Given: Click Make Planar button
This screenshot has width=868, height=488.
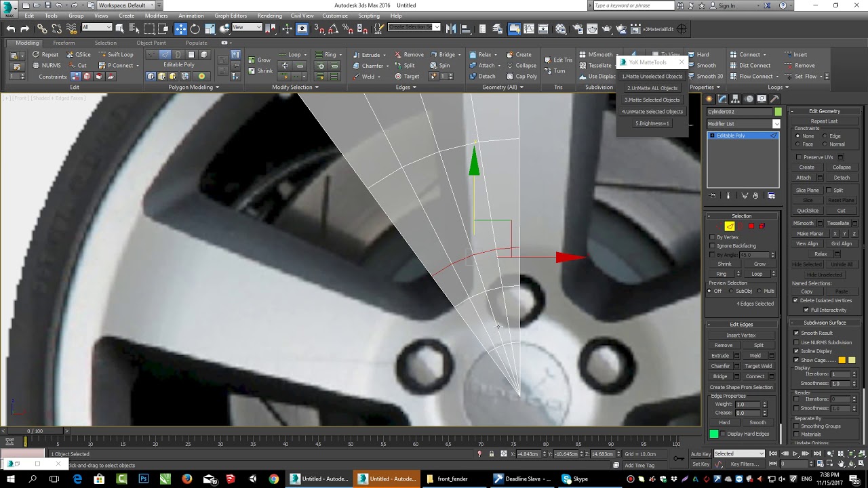Looking at the screenshot, I should 810,234.
